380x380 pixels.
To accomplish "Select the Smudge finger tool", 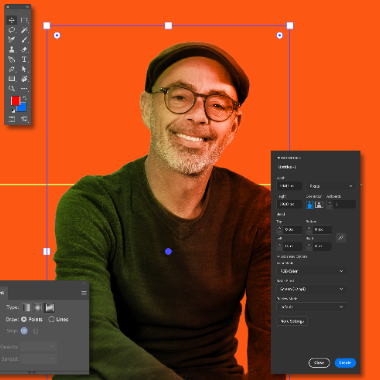I will click(x=12, y=59).
